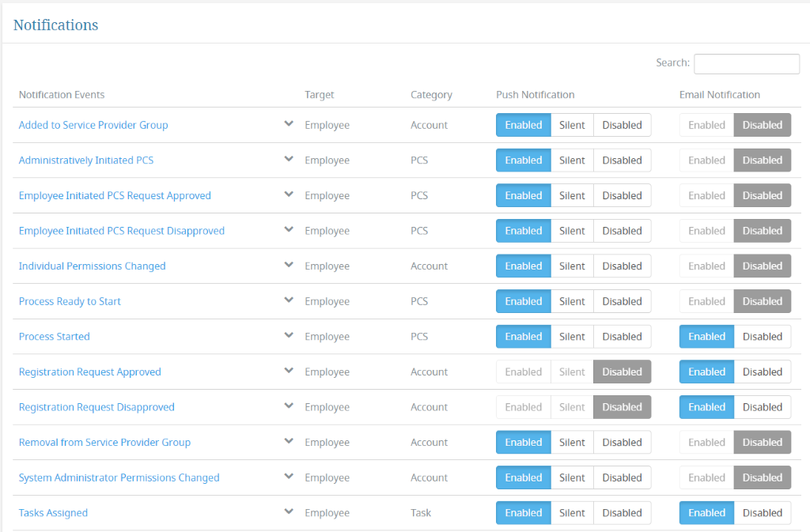Viewport: 810px width, 532px height.
Task: Enable email for Employee Initiated PCS Request Approved
Action: tap(706, 195)
